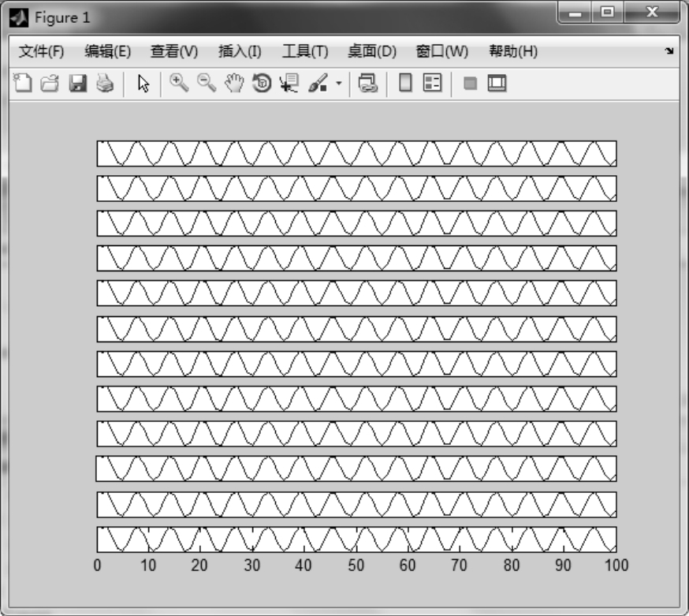
Task: Toggle Edit Plot arrow pointer mode
Action: (143, 84)
